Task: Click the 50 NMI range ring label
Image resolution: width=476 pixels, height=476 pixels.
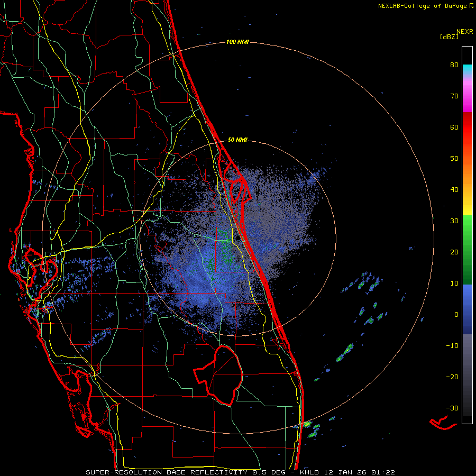Action: pyautogui.click(x=237, y=140)
